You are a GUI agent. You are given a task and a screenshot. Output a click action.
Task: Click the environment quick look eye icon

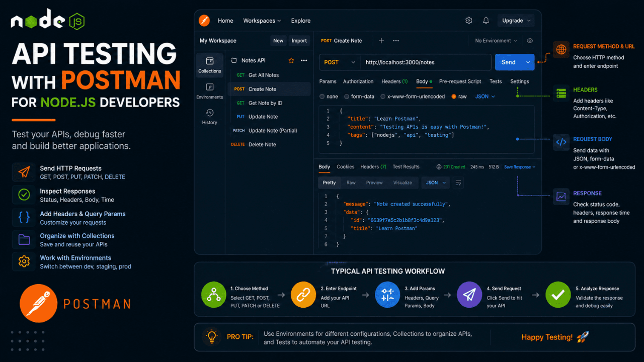point(530,41)
